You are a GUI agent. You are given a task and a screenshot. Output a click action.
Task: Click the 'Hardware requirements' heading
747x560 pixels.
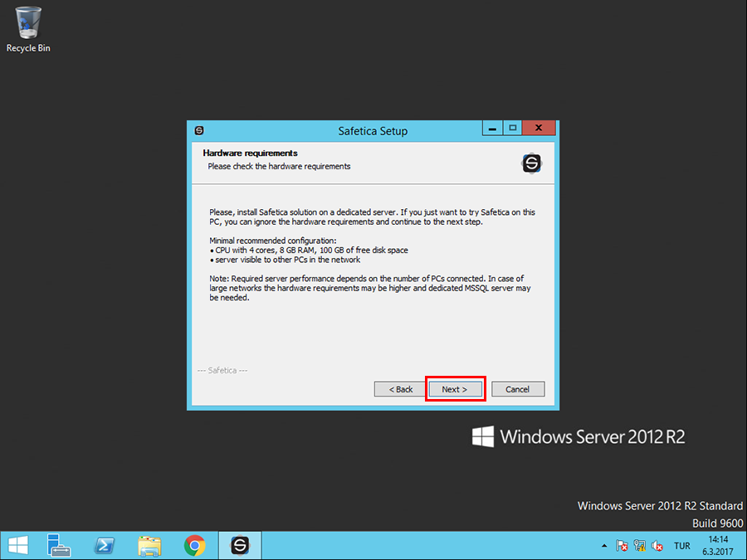[250, 153]
